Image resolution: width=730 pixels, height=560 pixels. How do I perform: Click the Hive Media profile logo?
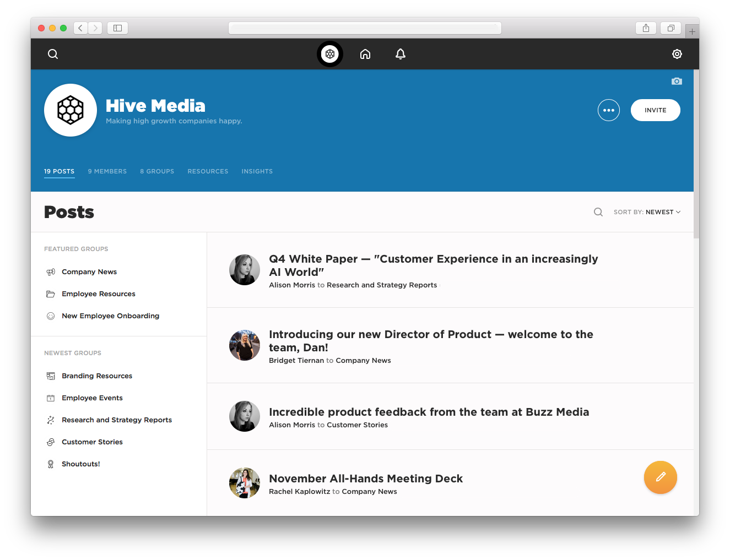pyautogui.click(x=71, y=110)
